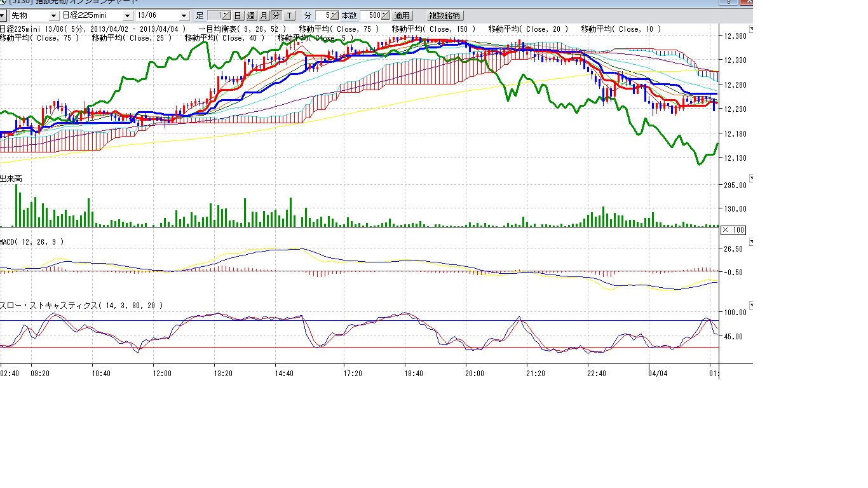Image resolution: width=868 pixels, height=488 pixels.
Task: Click the ×100 volume scale box
Action: coord(734,230)
